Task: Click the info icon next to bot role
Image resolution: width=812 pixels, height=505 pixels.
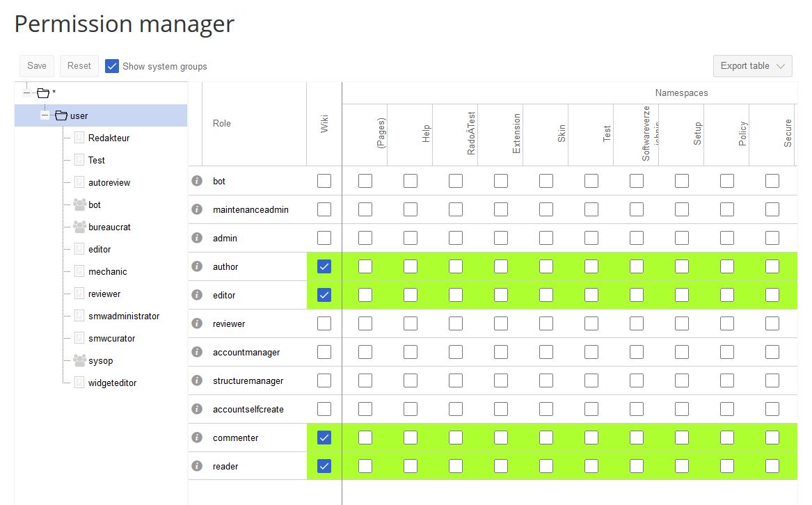Action: coord(197,181)
